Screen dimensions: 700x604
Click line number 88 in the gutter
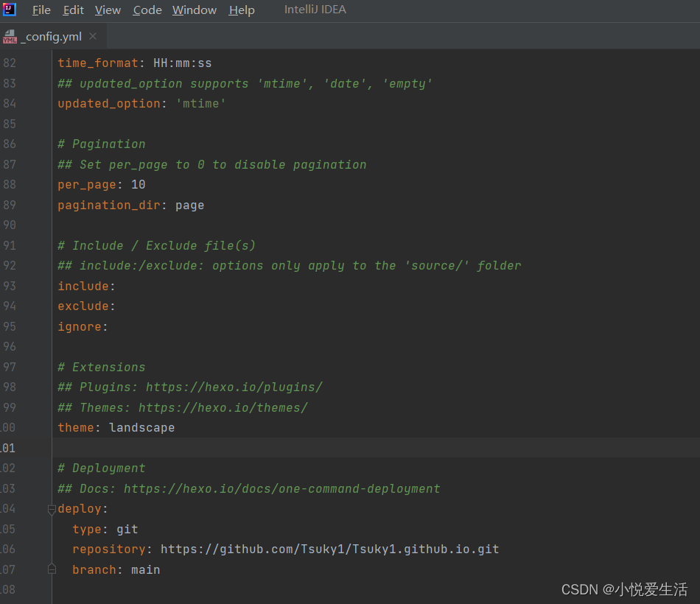[10, 184]
